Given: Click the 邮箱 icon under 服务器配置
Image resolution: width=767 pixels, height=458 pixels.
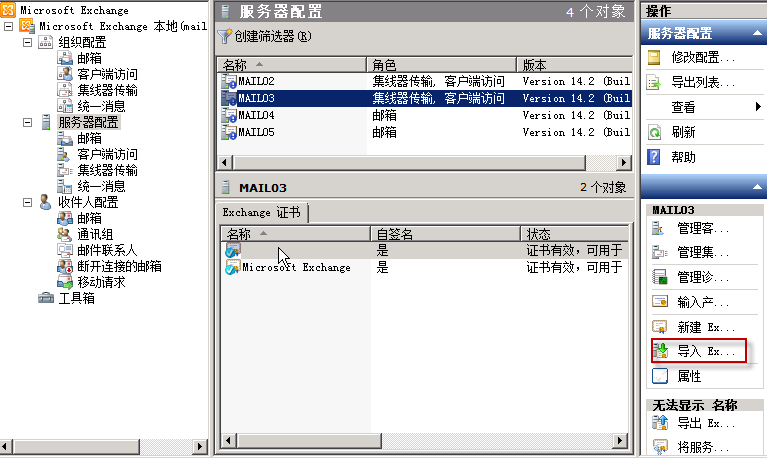Looking at the screenshot, I should (65, 138).
